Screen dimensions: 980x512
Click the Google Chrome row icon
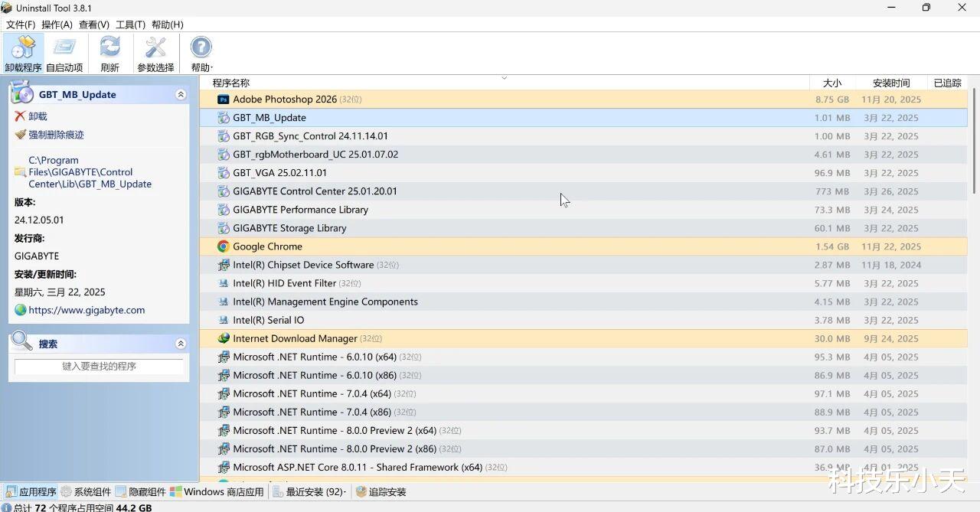coord(224,246)
